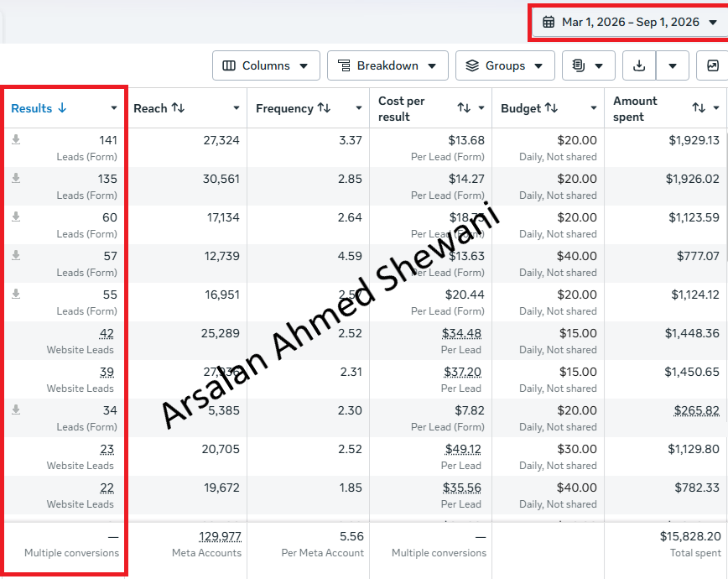Open the Frequency column options arrow
Screen dimensions: 728x579
pyautogui.click(x=359, y=108)
